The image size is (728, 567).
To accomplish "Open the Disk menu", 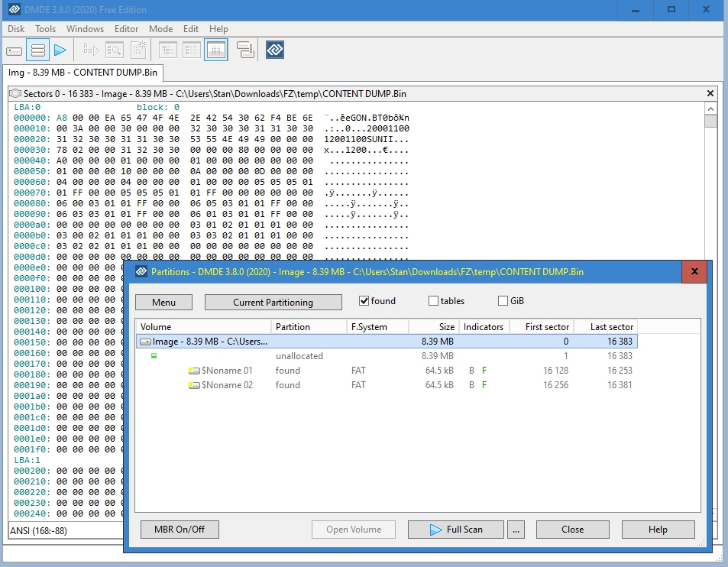I will point(16,29).
